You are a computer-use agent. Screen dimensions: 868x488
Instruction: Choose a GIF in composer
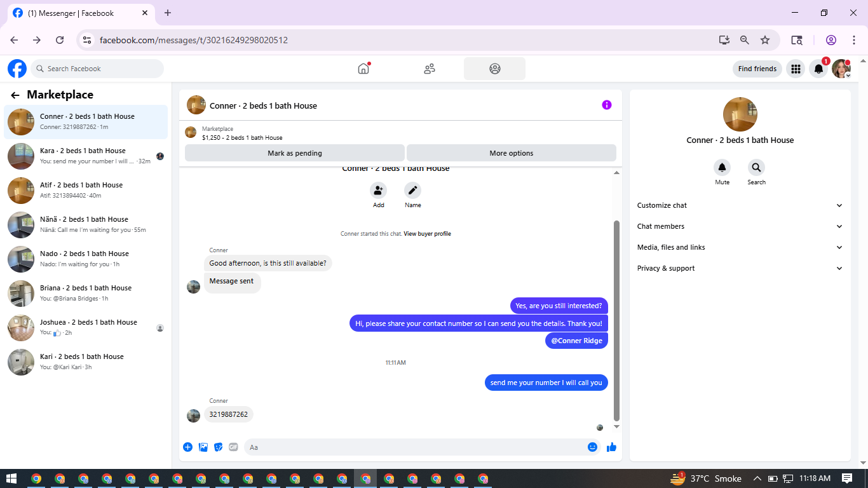click(233, 447)
